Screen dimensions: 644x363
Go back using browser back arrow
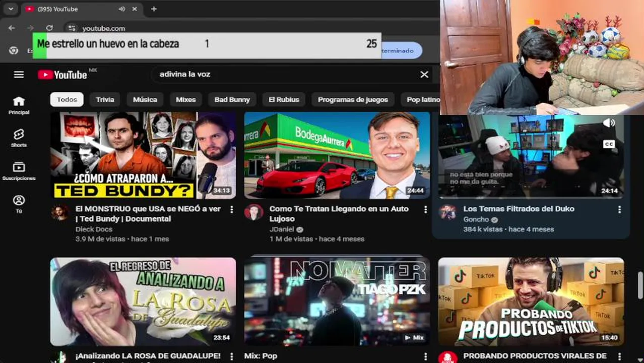12,28
